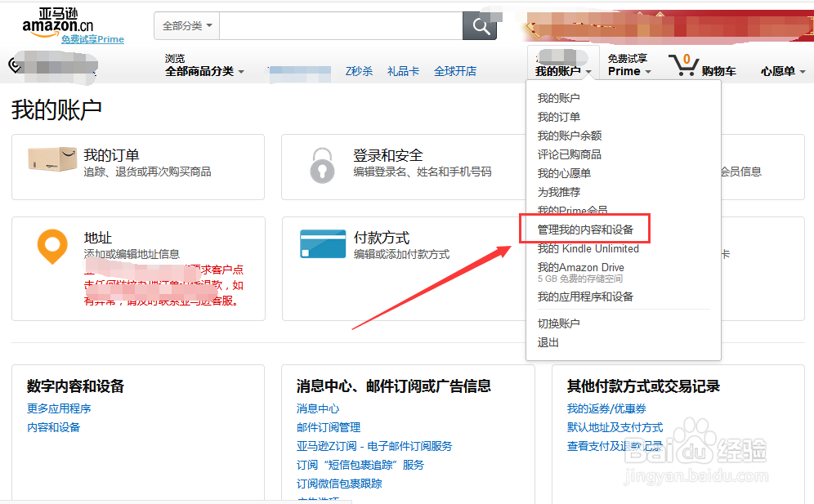814x504 pixels.
Task: Expand the 心愿单 dropdown
Action: (783, 71)
